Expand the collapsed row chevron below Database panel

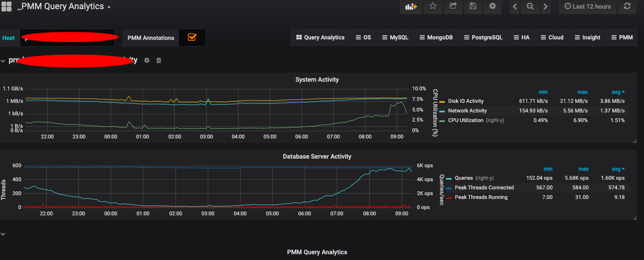click(x=3, y=234)
